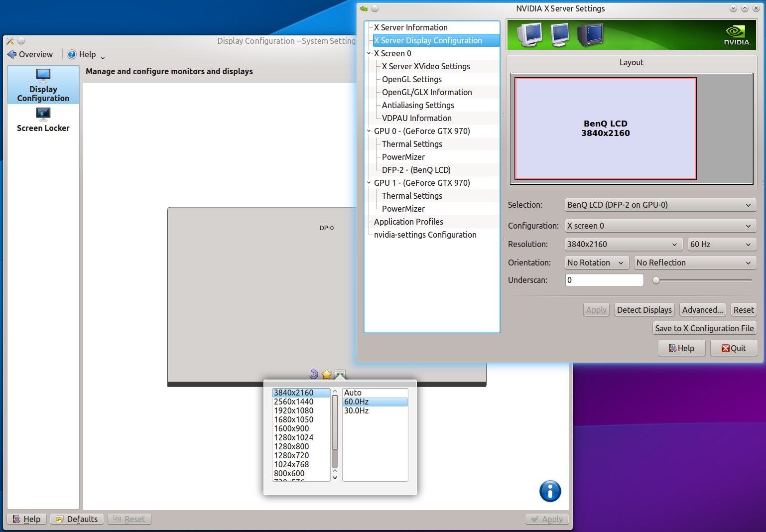This screenshot has width=766, height=532.
Task: Click Advanced... button in NVIDIA settings
Action: (x=703, y=310)
